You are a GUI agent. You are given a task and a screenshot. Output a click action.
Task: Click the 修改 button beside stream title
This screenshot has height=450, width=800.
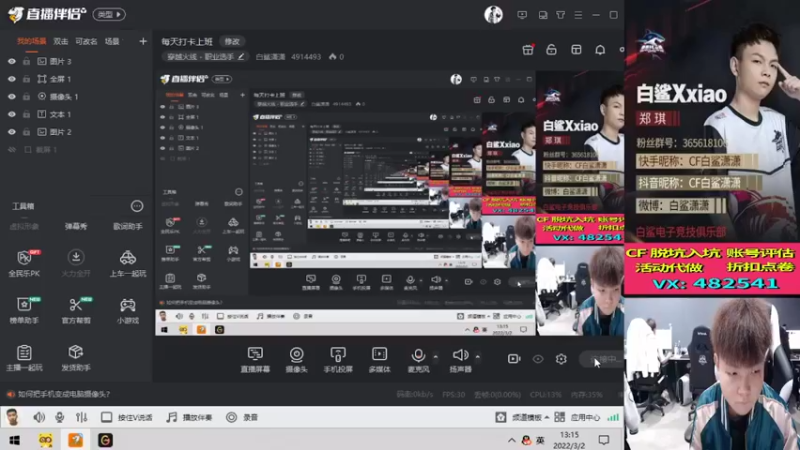(x=232, y=41)
